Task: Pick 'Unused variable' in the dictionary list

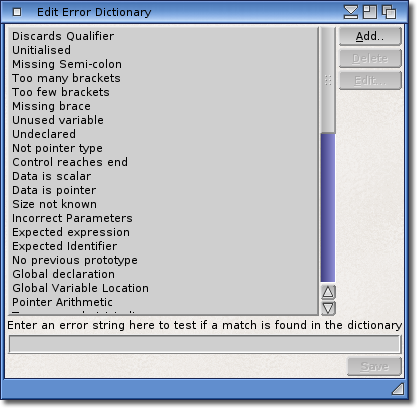Action: click(x=162, y=120)
